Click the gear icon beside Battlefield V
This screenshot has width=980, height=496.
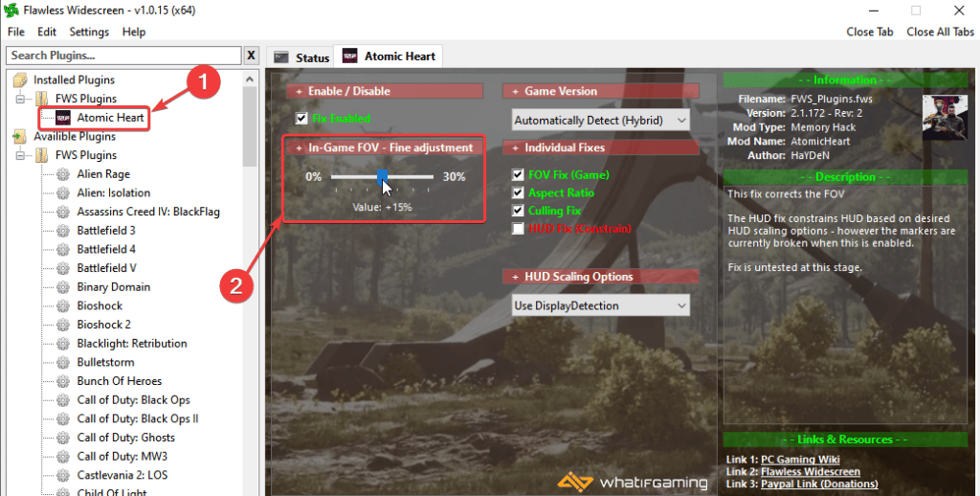pyautogui.click(x=63, y=268)
